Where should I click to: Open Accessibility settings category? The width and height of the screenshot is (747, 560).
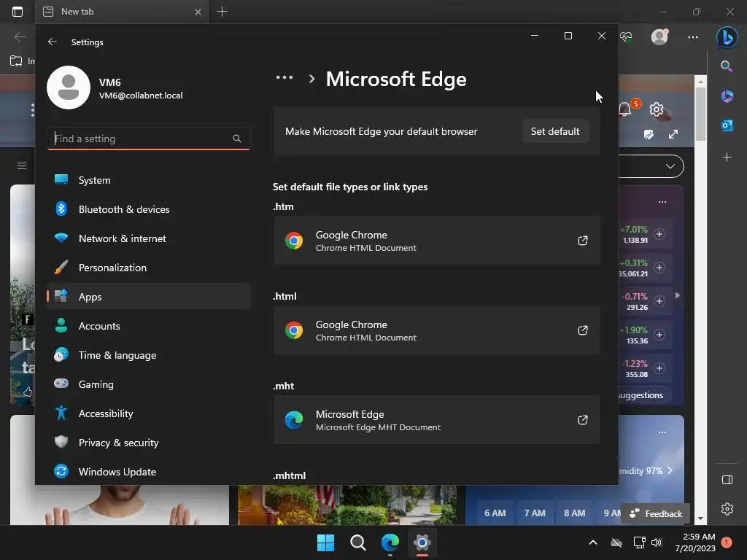click(x=149, y=413)
